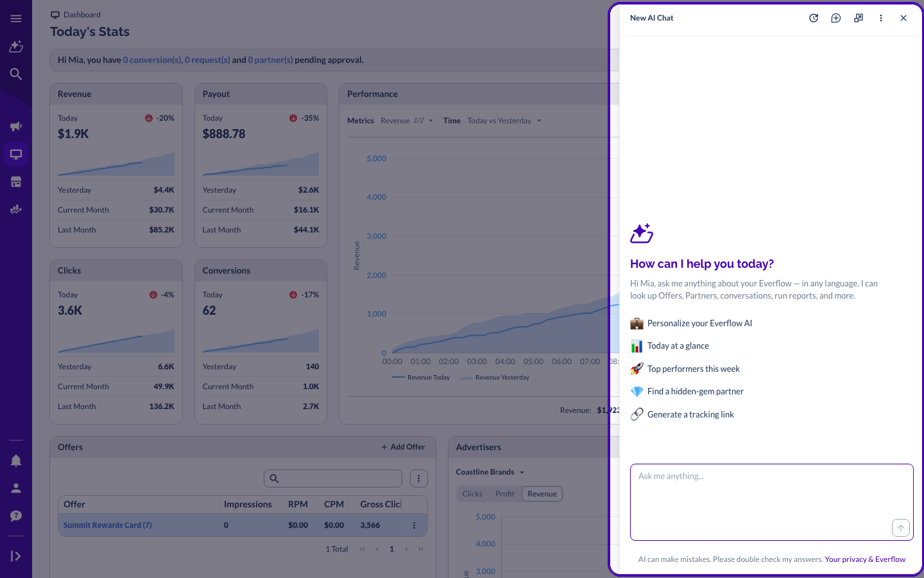
Task: Choose Top performers this week suggestion
Action: point(685,369)
